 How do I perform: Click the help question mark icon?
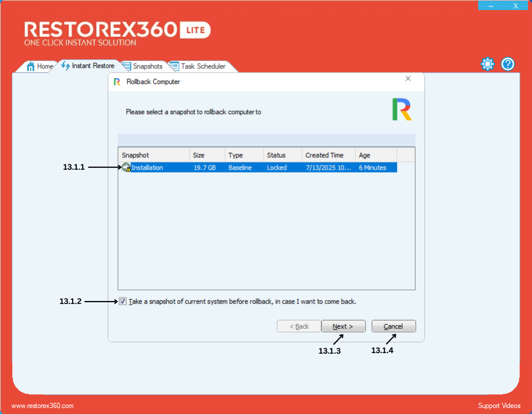[x=508, y=64]
